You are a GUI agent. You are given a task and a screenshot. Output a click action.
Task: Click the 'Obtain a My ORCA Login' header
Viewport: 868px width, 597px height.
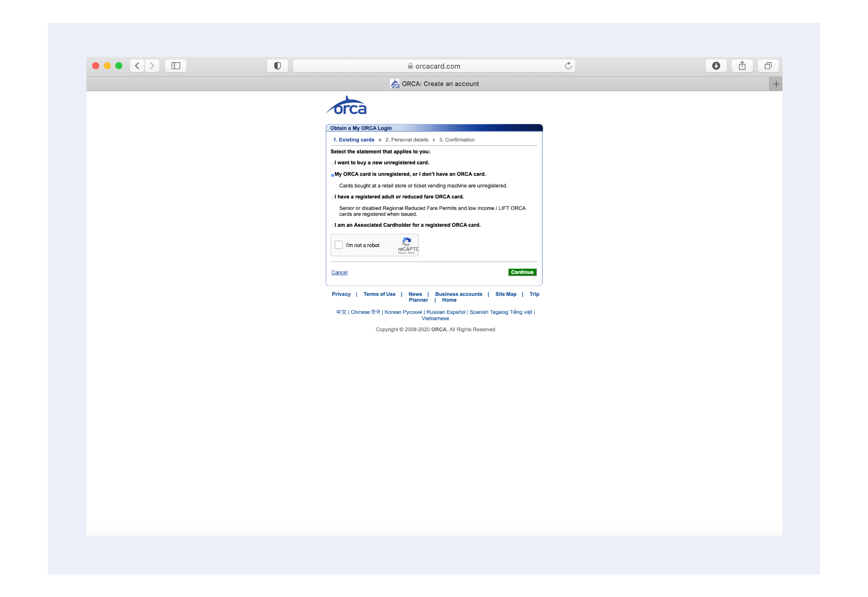[x=361, y=128]
